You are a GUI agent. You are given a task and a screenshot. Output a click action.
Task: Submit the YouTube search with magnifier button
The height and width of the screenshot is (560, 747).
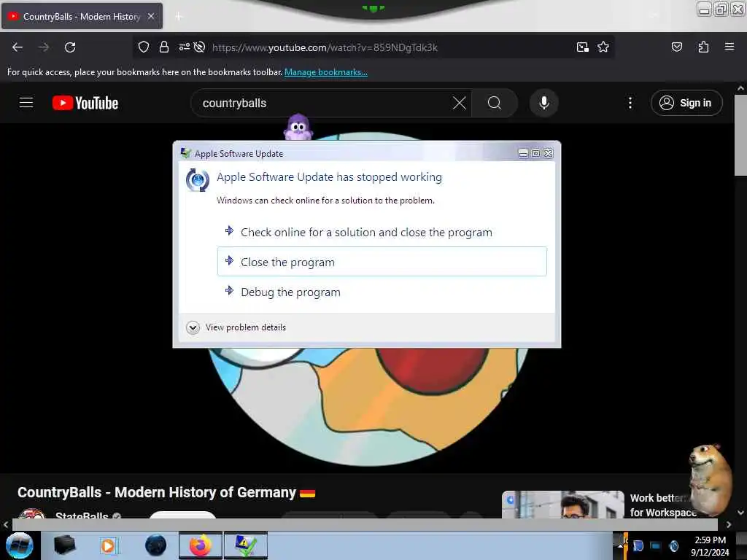click(x=495, y=103)
